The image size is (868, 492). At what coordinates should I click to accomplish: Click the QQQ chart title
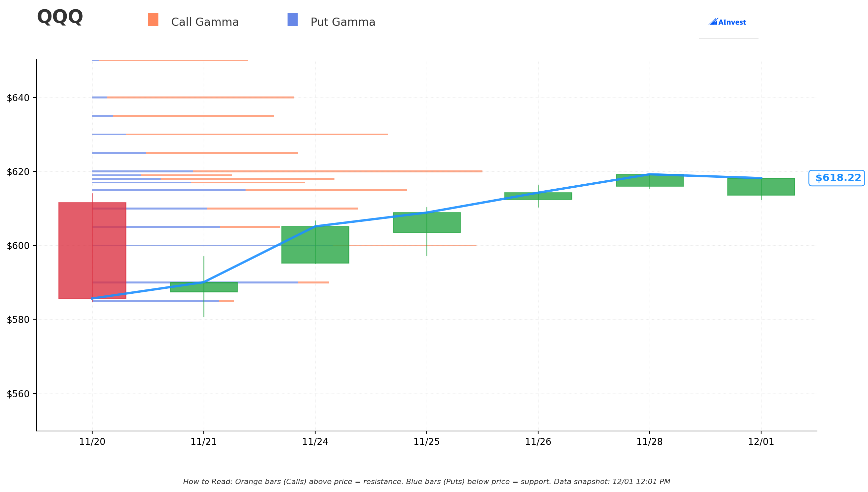point(60,17)
